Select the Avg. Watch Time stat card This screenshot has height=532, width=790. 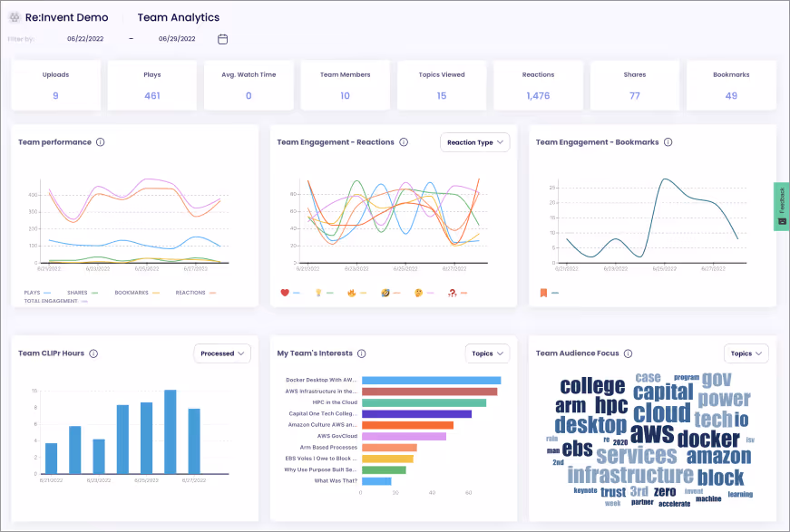point(249,85)
